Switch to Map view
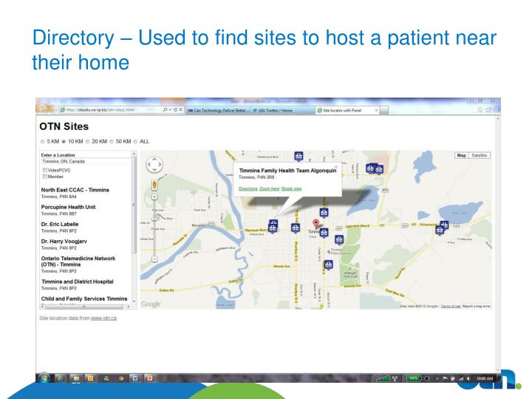 coord(461,155)
